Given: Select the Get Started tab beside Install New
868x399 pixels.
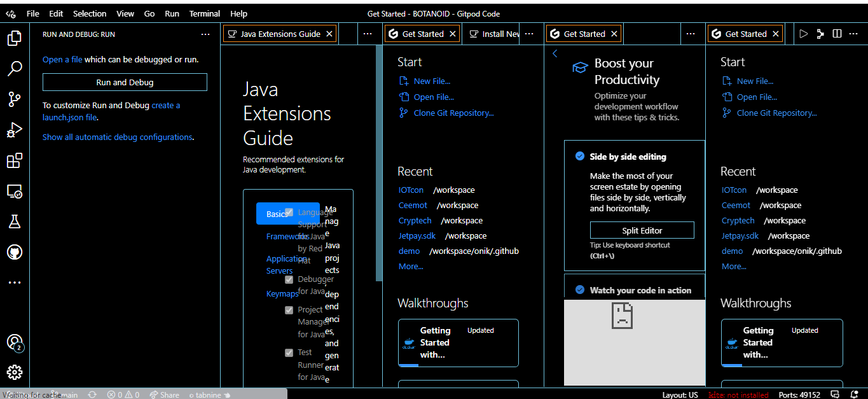Looking at the screenshot, I should tap(422, 34).
